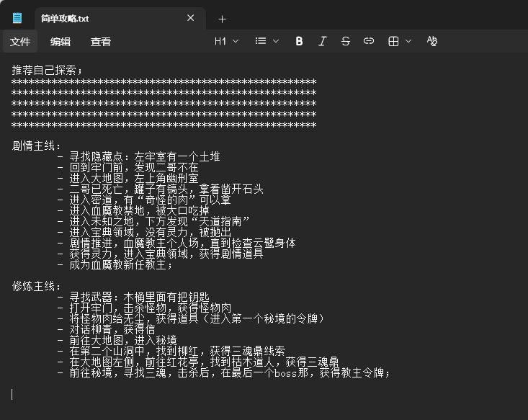Click the Notepad app icon

17,18
